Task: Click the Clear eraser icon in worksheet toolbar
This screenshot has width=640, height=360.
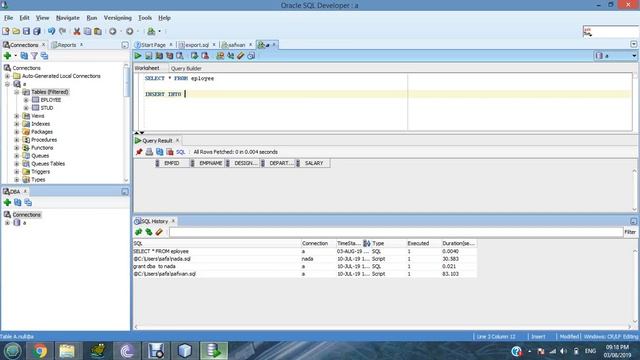Action: pyautogui.click(x=241, y=56)
